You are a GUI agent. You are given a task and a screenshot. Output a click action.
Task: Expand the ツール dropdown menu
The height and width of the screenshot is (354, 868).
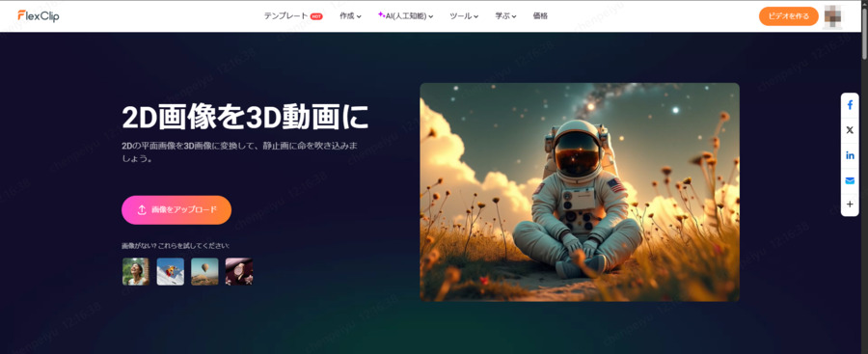464,16
